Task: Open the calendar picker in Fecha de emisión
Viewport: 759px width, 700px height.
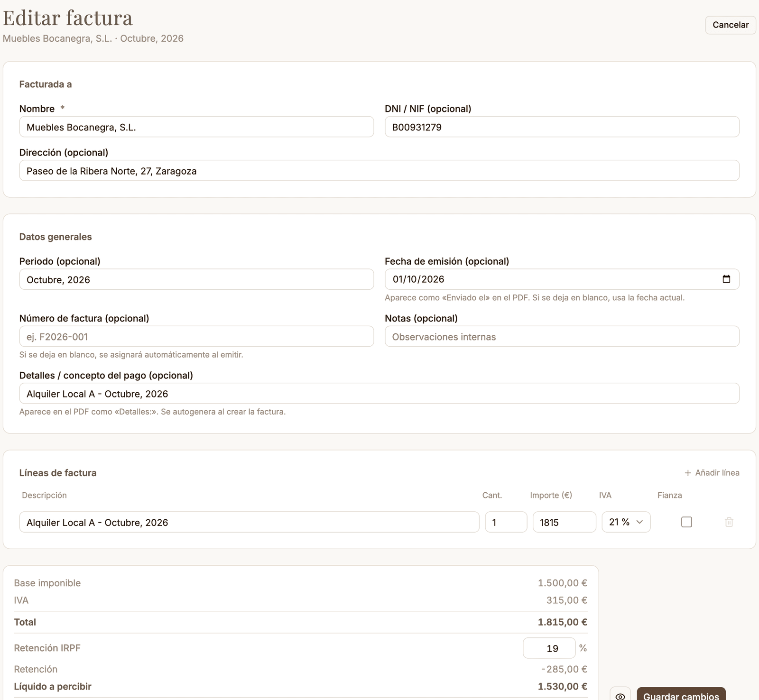Action: pos(726,279)
